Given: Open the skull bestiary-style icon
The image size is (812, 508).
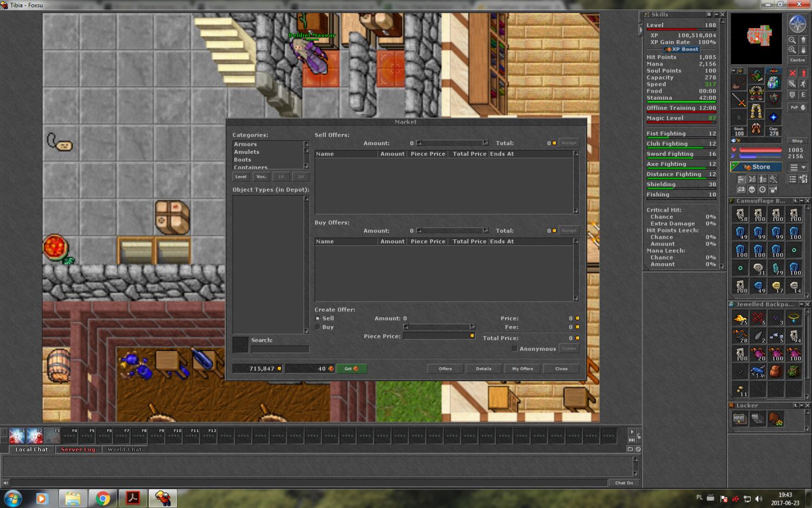Looking at the screenshot, I should (x=752, y=190).
